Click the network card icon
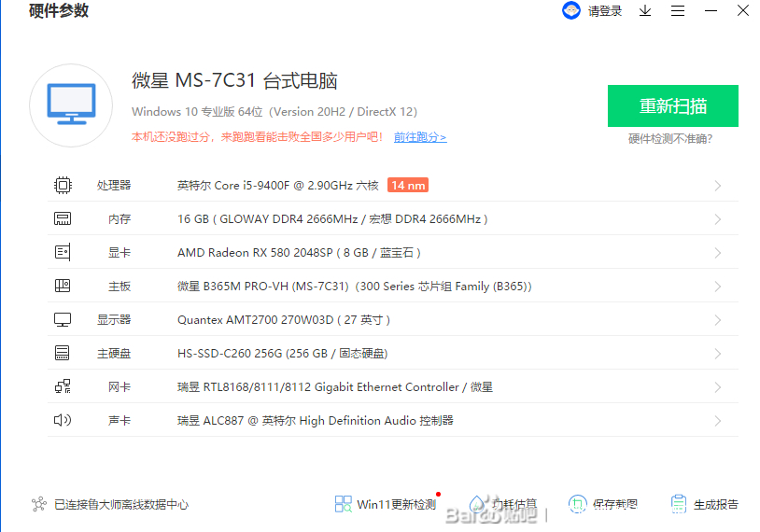The height and width of the screenshot is (532, 760). click(x=63, y=386)
